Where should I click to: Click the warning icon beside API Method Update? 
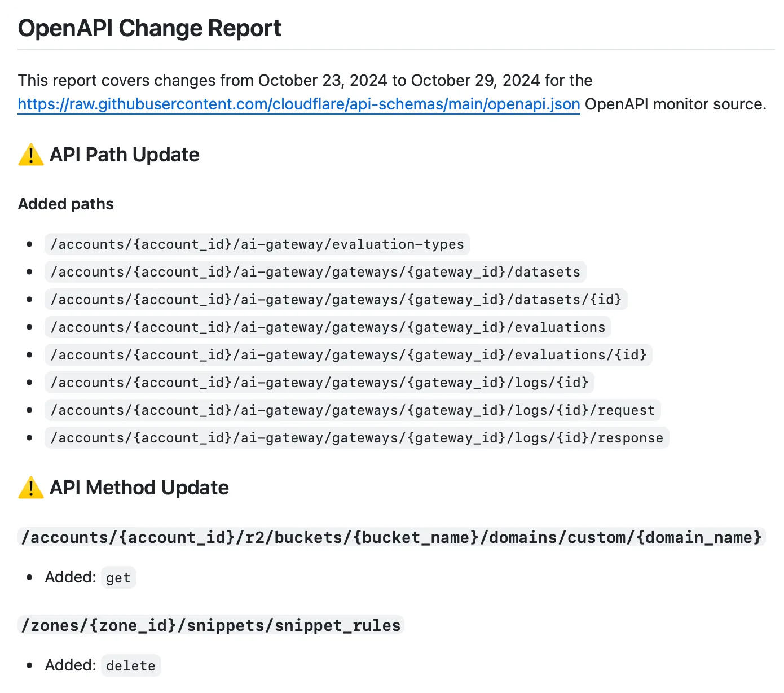(30, 488)
